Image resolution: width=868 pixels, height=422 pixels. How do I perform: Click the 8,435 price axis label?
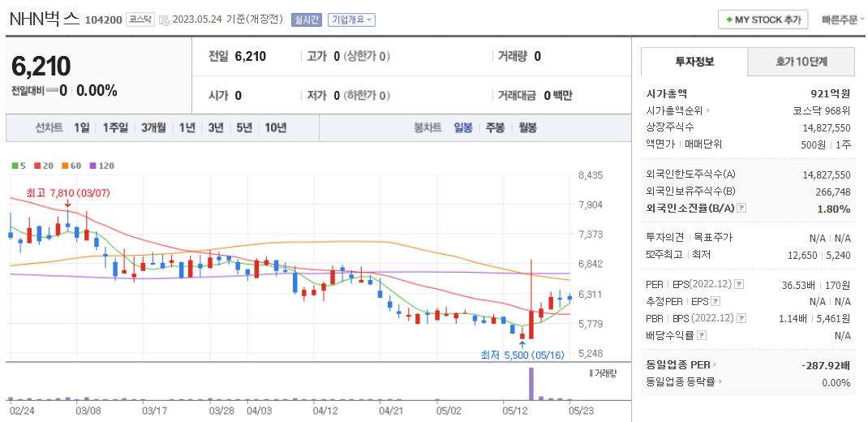coord(590,175)
